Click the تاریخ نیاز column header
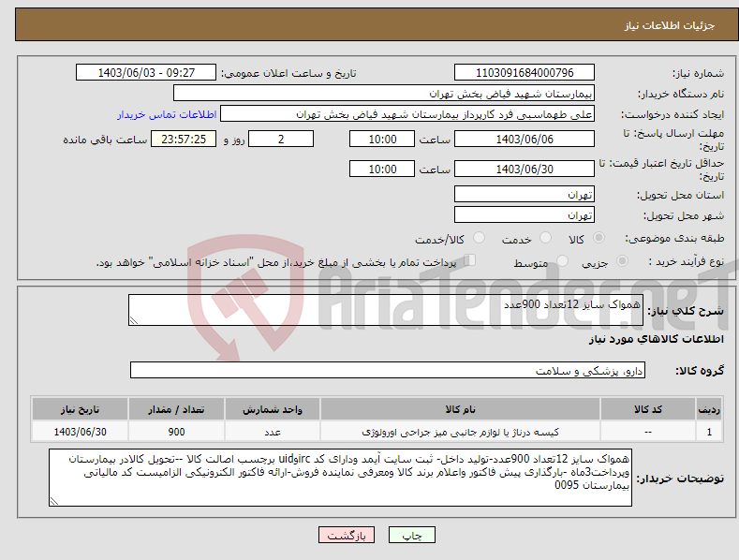 click(80, 409)
